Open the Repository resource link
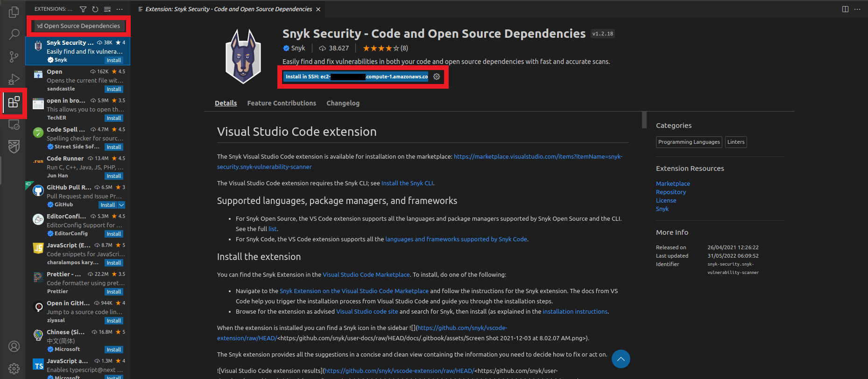 pos(671,192)
